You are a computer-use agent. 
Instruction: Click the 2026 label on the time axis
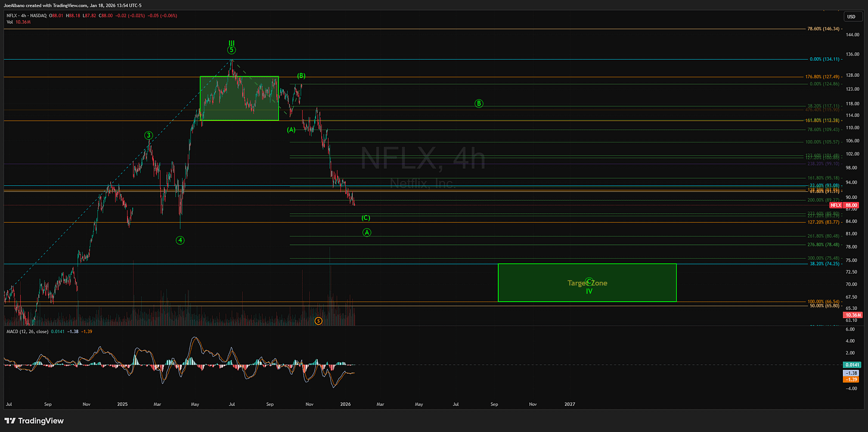pyautogui.click(x=346, y=403)
